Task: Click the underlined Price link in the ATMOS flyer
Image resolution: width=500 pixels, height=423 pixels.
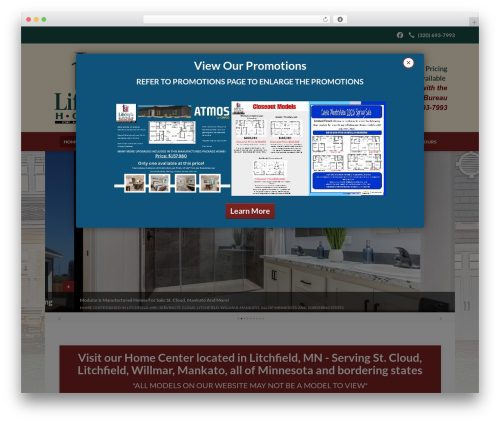Action: point(171,156)
